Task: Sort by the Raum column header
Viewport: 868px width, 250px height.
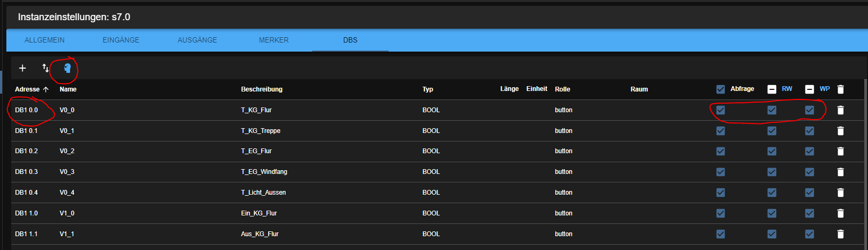Action: coord(639,89)
